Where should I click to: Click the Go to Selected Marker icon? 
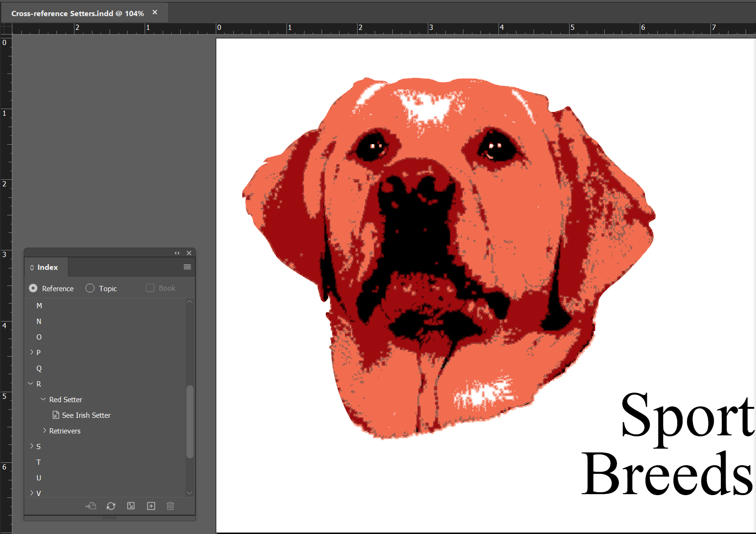91,506
